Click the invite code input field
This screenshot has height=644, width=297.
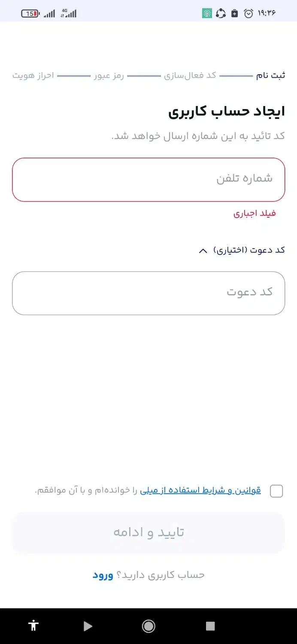[148, 293]
